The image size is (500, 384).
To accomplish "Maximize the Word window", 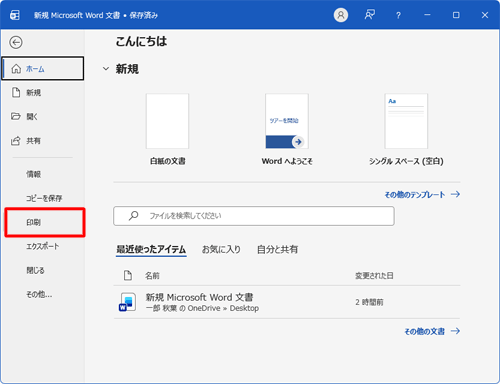I will pos(456,15).
